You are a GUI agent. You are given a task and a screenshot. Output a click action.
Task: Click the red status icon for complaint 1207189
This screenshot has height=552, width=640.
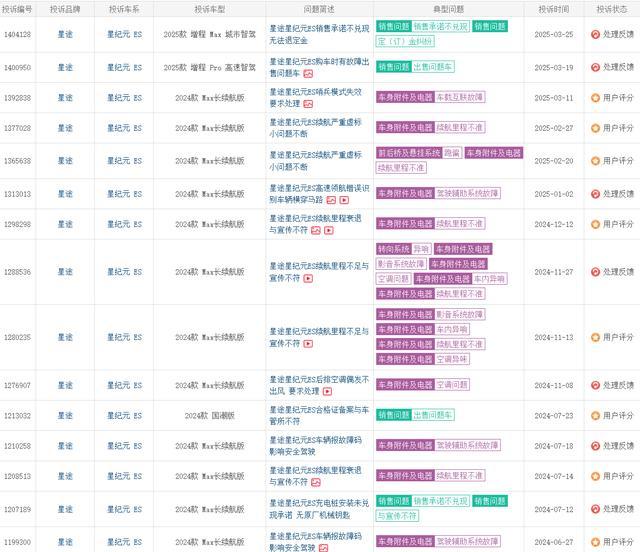click(x=596, y=509)
